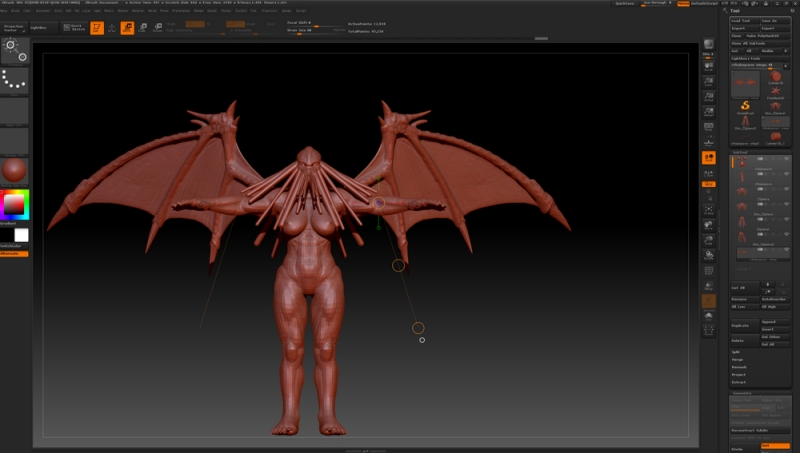This screenshot has height=453, width=800.
Task: Open the Projection Master button
Action: (14, 27)
